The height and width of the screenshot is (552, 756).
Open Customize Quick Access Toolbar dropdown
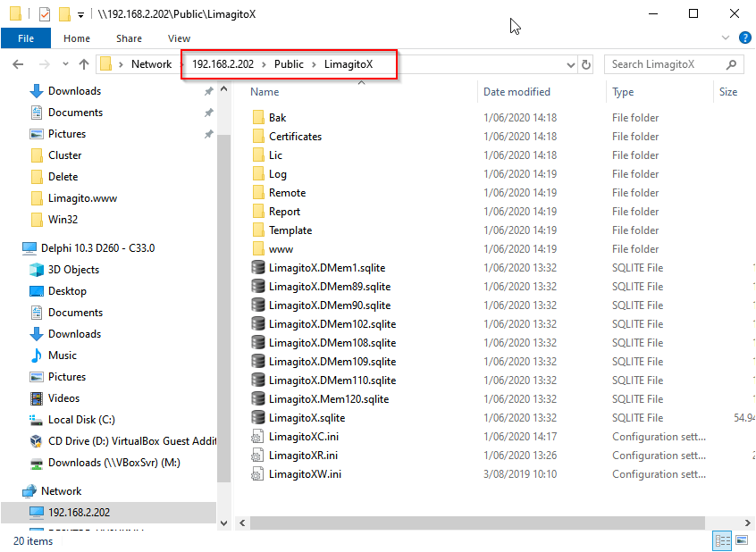[80, 15]
